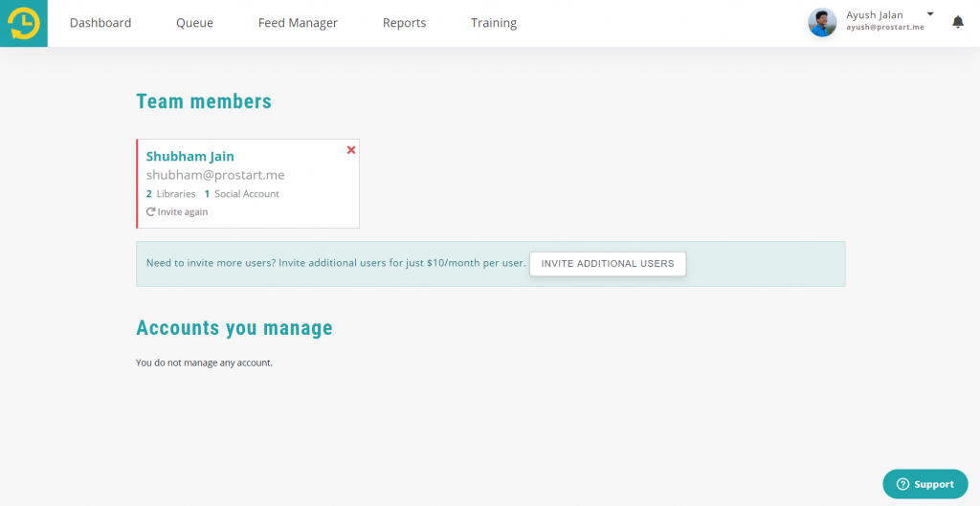Click the Accounts you manage heading
The width and height of the screenshot is (980, 506).
234,328
